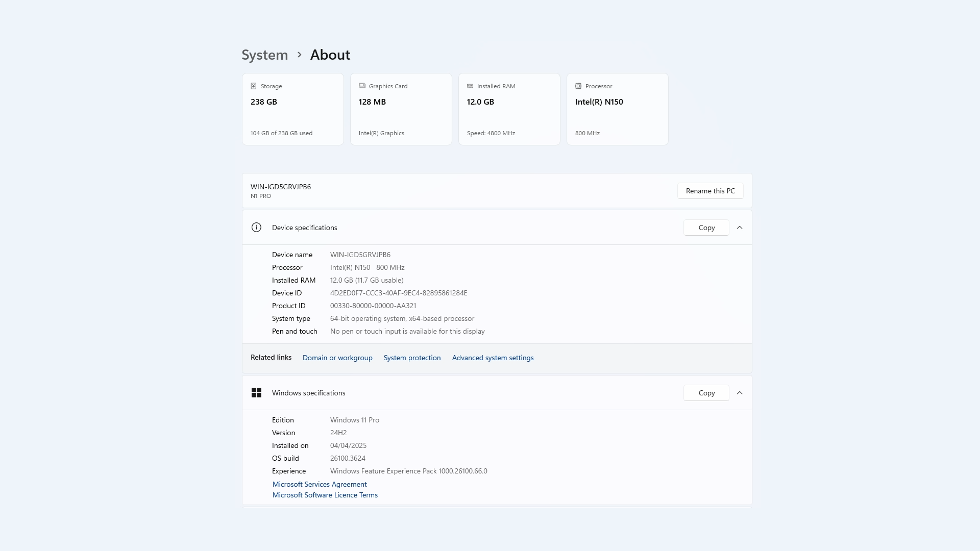Click the Windows specifications section title

coord(309,393)
